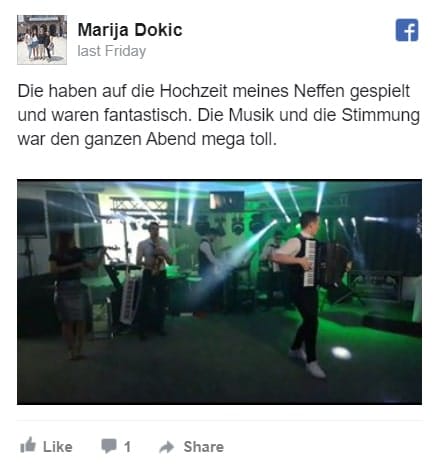Click the thumbs-up Like icon

point(28,445)
